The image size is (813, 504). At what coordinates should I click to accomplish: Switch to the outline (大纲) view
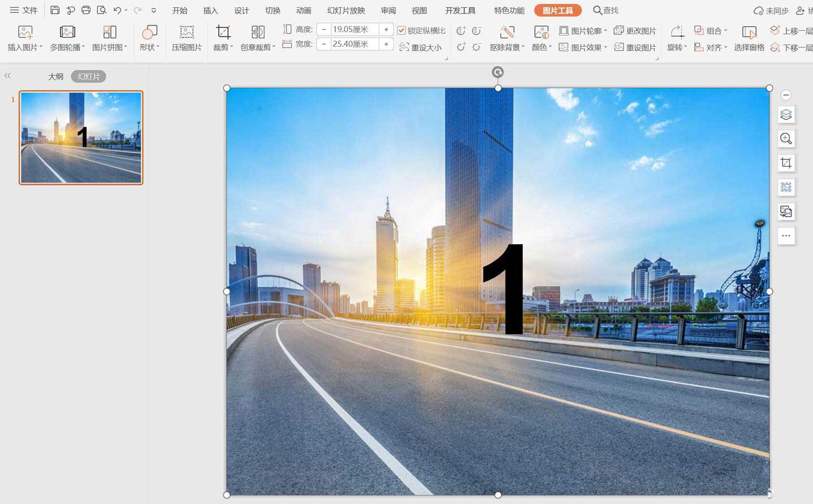(55, 76)
